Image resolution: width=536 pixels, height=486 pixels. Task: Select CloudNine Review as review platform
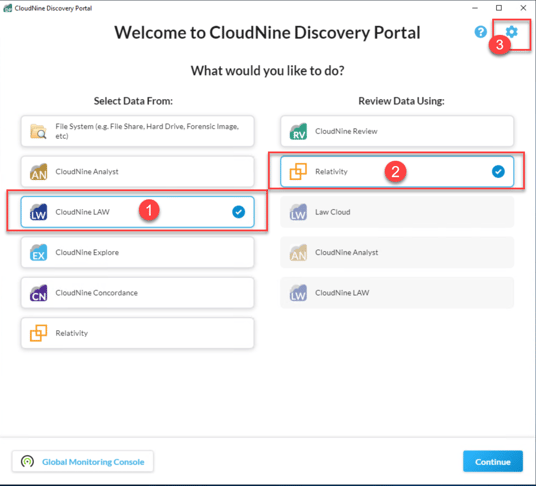(397, 131)
